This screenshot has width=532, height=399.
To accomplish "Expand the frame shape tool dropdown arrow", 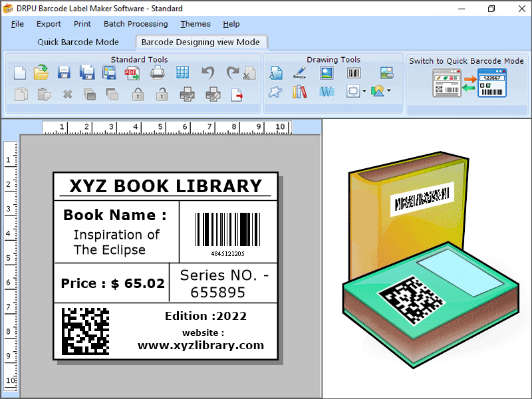I will [364, 91].
